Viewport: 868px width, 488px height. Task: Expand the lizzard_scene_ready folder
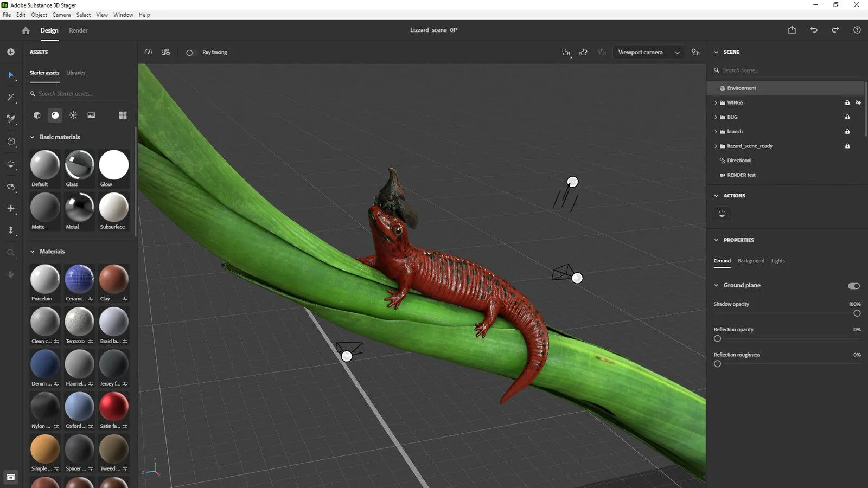coord(716,146)
